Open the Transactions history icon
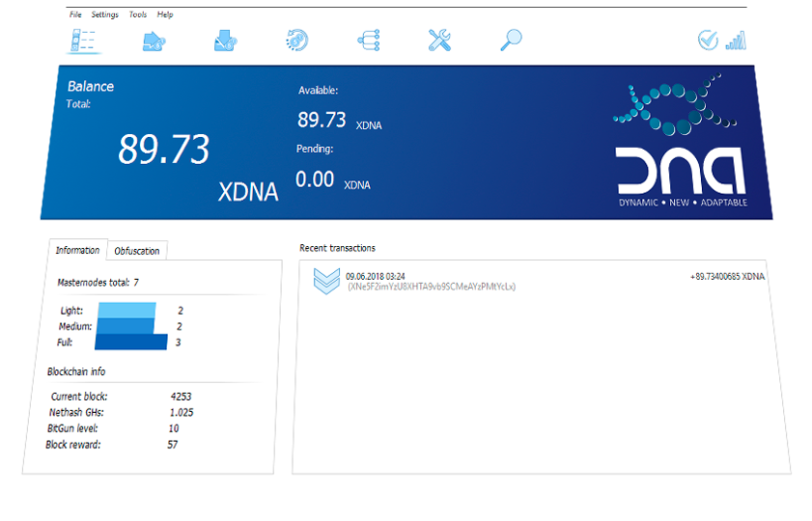Image resolution: width=812 pixels, height=521 pixels. (297, 41)
